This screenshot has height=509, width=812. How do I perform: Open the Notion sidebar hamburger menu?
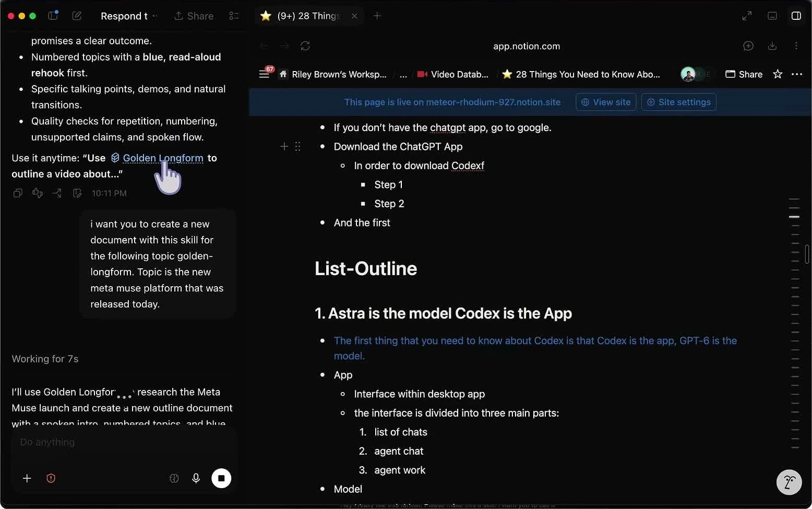[x=264, y=74]
